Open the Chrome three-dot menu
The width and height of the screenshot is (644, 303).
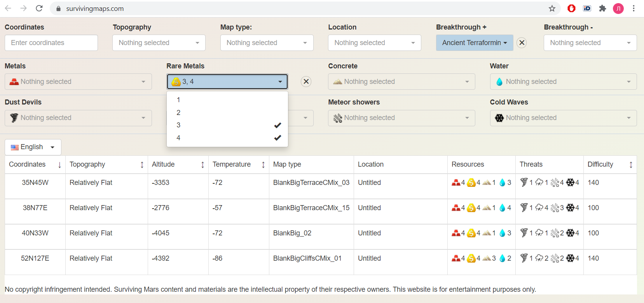[x=634, y=9]
